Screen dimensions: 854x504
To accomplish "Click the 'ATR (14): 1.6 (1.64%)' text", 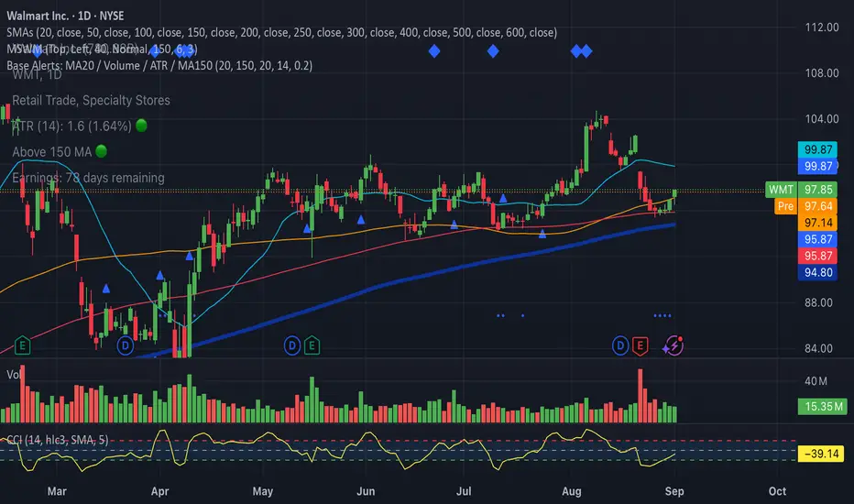I will click(x=71, y=126).
